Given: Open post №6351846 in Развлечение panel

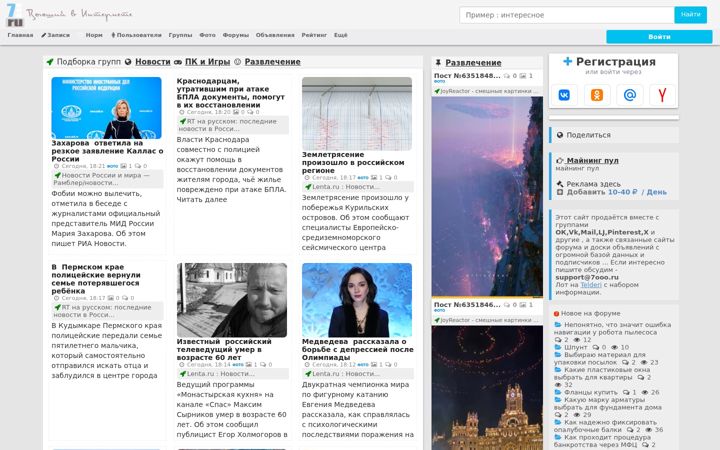Looking at the screenshot, I should 467,305.
